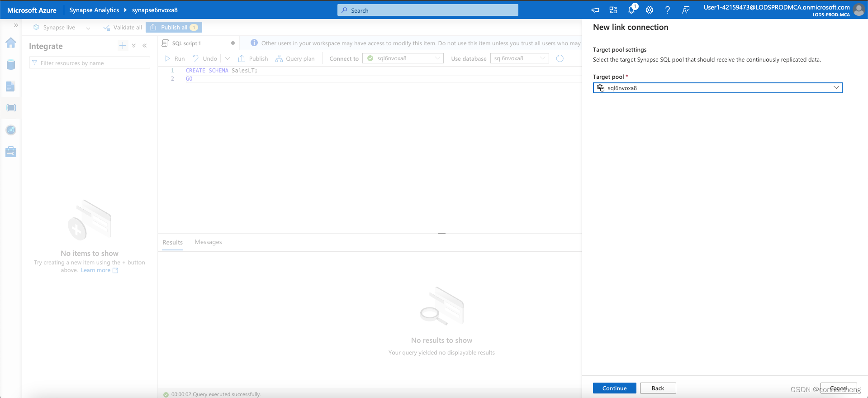Open the Connect to pool dropdown

click(403, 58)
